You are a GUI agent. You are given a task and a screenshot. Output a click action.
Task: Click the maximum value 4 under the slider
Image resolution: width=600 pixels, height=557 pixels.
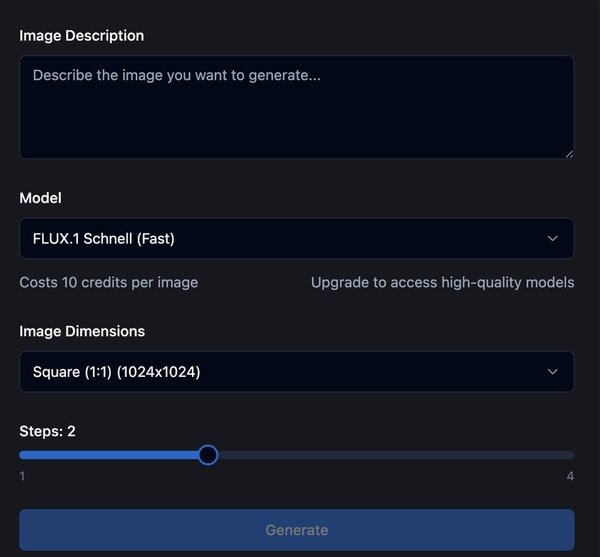[x=570, y=477]
